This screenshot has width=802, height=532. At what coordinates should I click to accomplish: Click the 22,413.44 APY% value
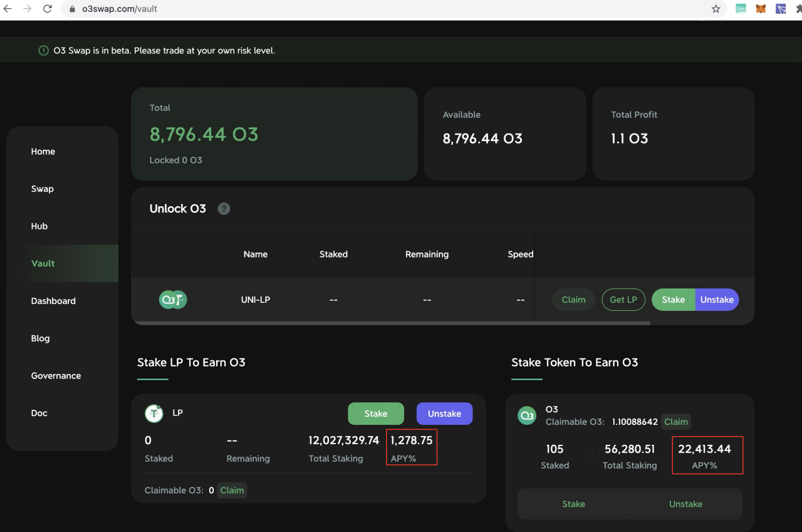704,449
